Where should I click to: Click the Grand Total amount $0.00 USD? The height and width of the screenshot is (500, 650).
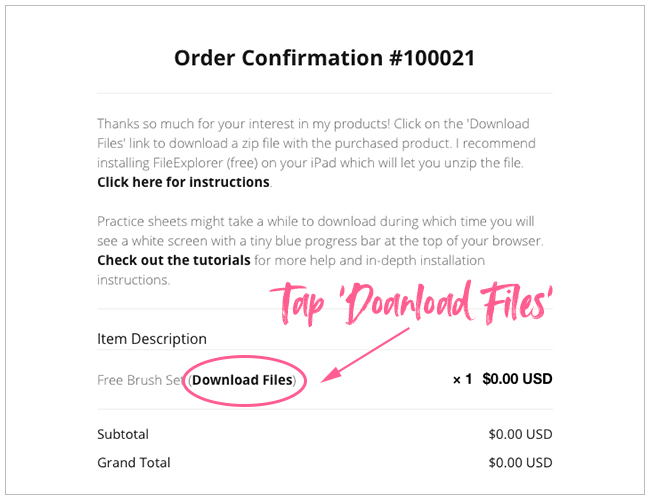click(520, 462)
